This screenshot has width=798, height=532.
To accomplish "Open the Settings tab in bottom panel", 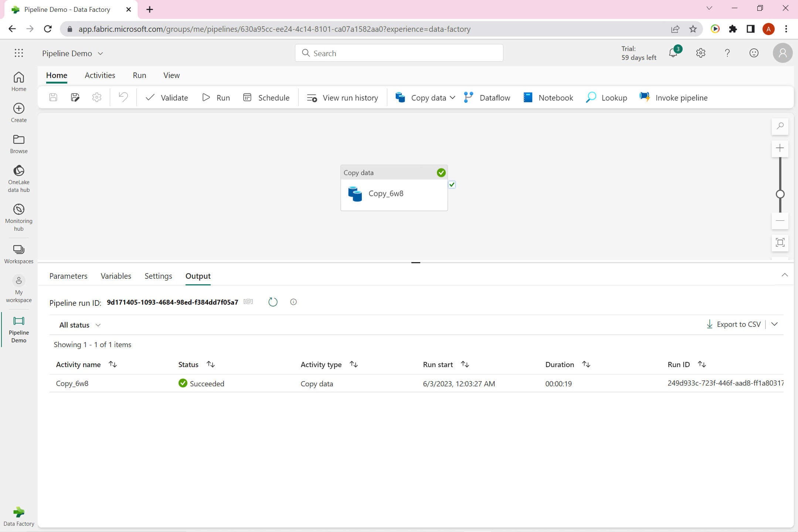I will coord(158,276).
